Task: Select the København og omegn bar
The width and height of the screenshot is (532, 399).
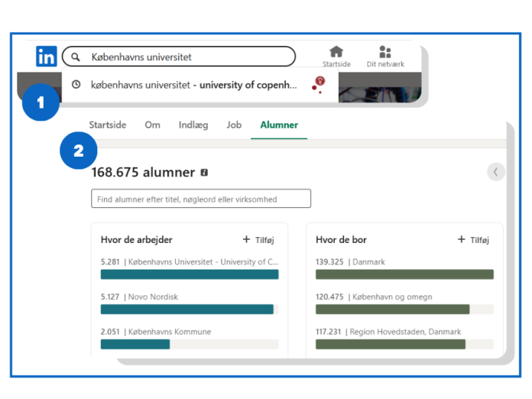Action: (x=404, y=309)
